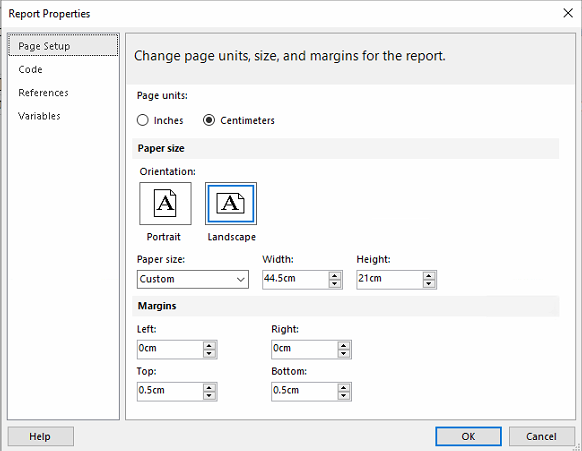This screenshot has height=451, width=582.
Task: Click into the Width text field
Action: click(x=295, y=279)
